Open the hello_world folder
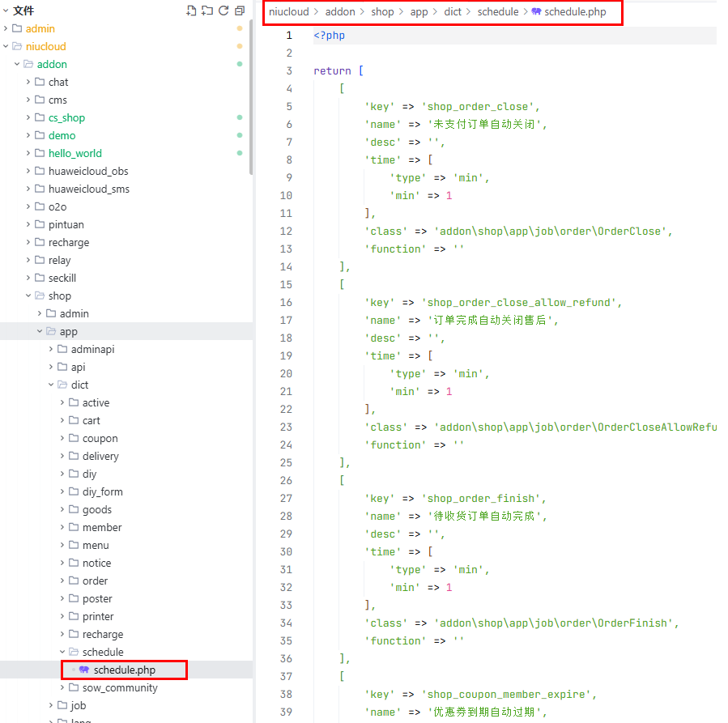The height and width of the screenshot is (723, 728). tap(75, 154)
